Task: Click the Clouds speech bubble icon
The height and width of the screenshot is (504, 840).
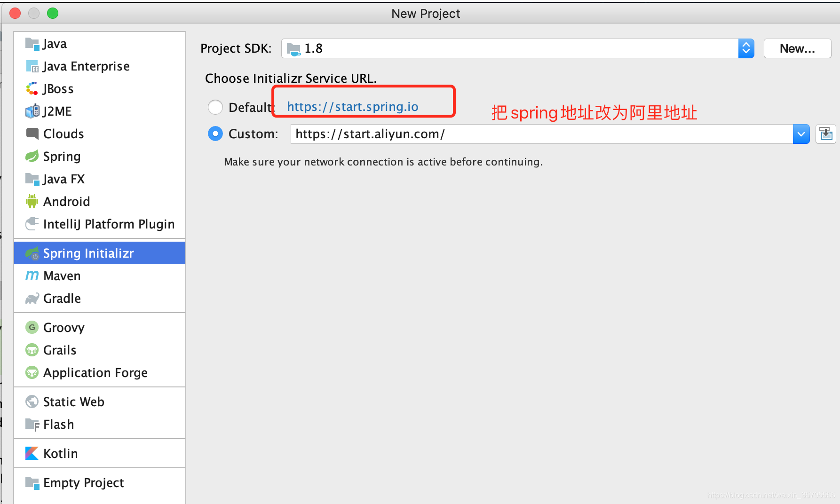Action: click(32, 134)
